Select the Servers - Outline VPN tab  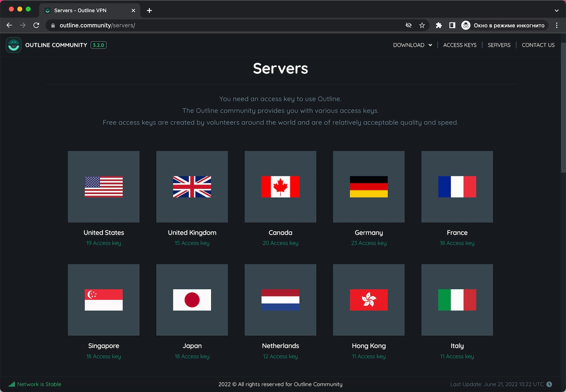90,11
